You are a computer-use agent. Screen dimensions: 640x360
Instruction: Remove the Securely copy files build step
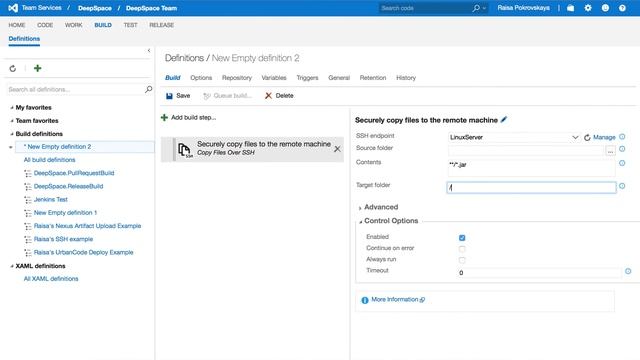coord(337,149)
